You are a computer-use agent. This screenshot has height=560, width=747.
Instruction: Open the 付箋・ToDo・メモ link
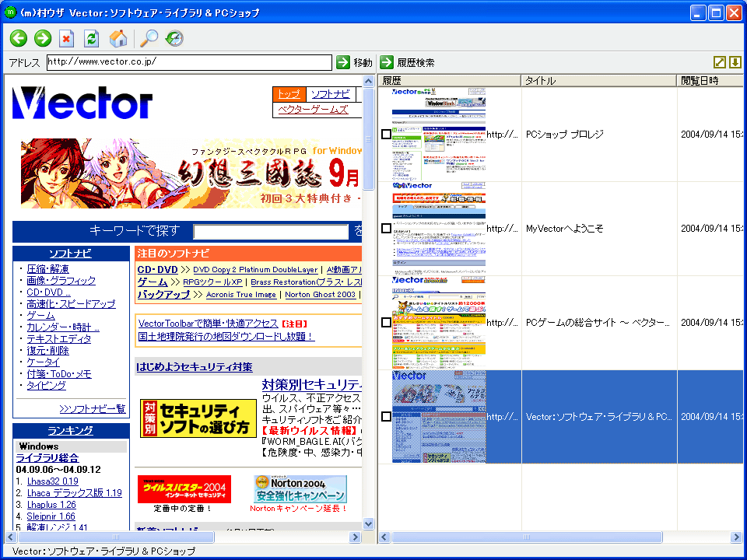tap(59, 374)
